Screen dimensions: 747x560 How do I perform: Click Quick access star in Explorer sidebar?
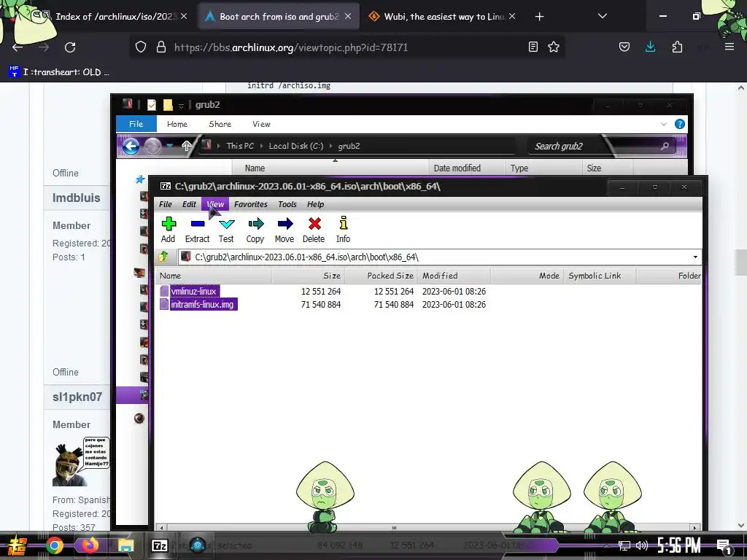(140, 179)
